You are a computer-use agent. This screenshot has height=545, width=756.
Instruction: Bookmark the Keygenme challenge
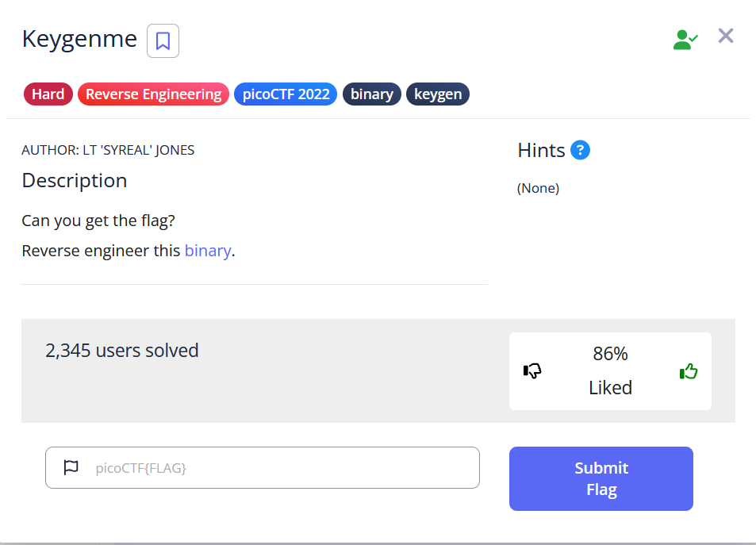[x=163, y=41]
